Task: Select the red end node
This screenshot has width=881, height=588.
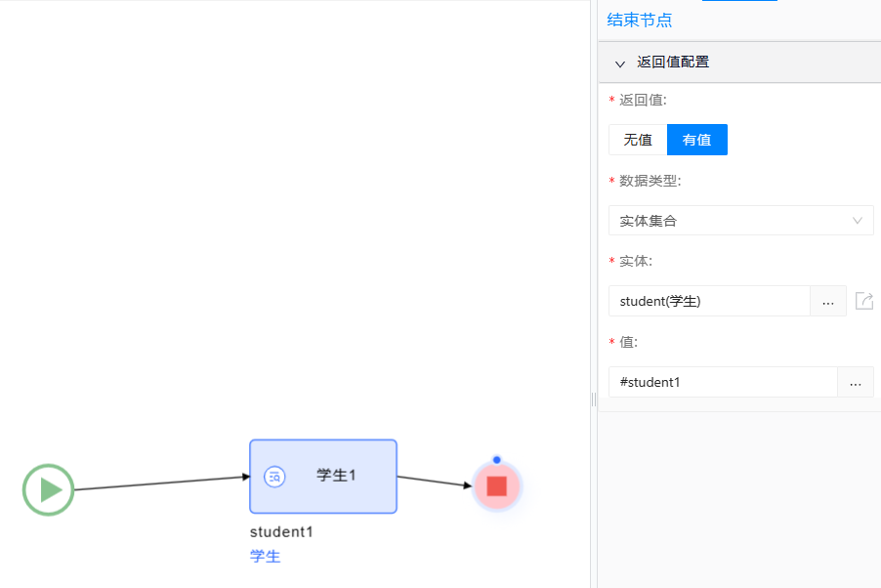Action: pos(497,486)
